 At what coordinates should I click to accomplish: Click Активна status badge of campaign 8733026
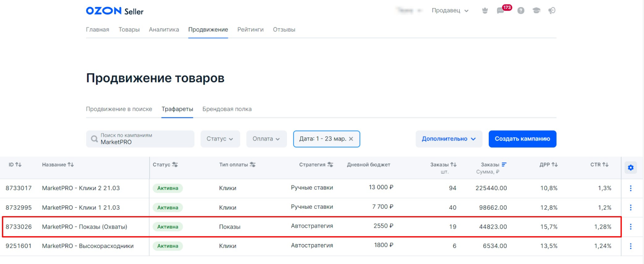(x=168, y=227)
